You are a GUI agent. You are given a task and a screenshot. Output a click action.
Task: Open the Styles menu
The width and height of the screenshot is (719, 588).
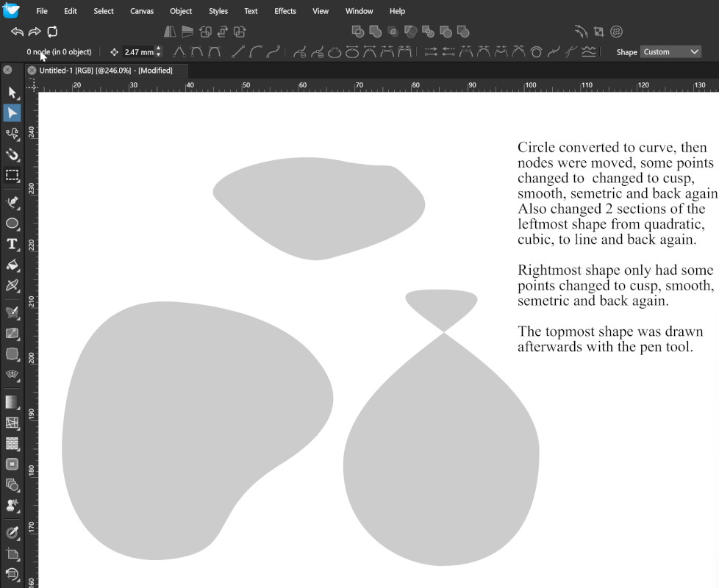click(218, 11)
